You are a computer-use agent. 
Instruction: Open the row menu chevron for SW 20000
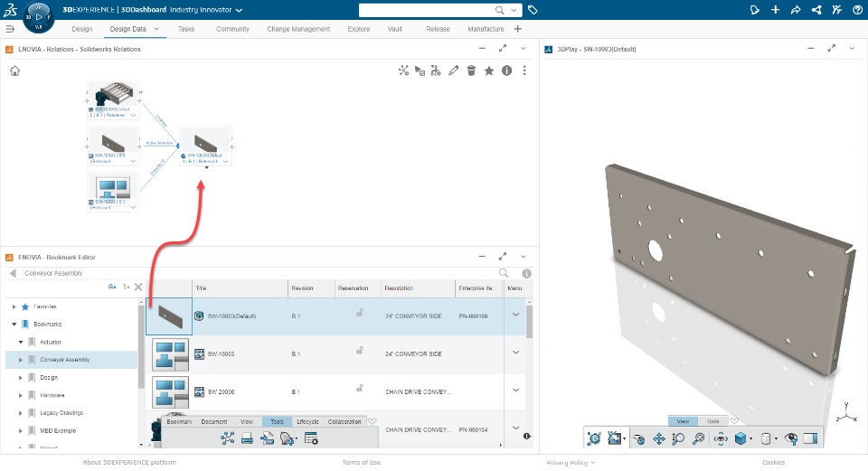tap(516, 391)
